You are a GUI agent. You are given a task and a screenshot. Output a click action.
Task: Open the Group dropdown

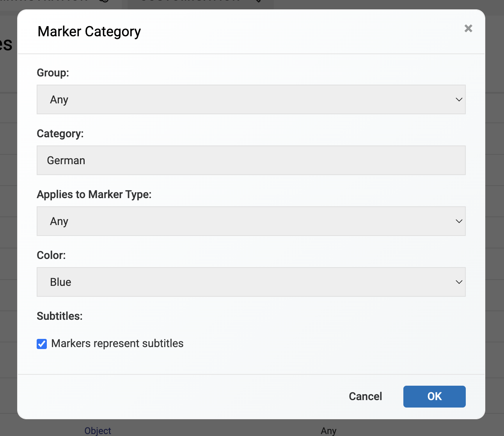(251, 99)
